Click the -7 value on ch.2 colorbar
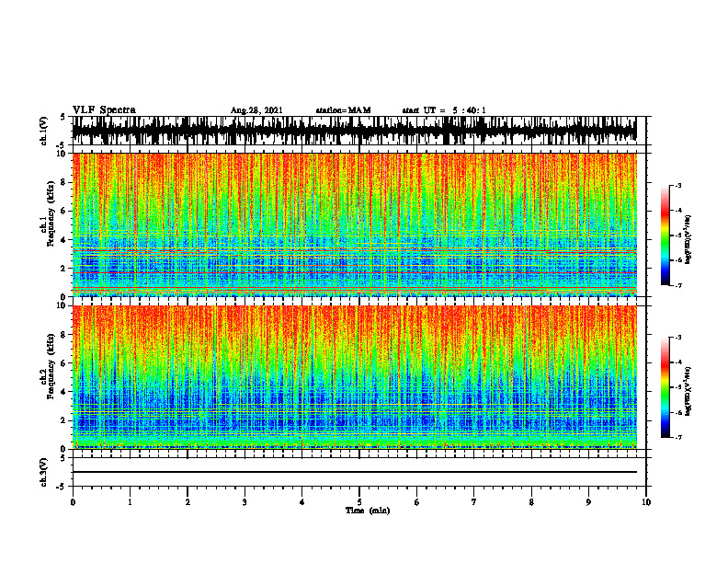Screen dimensions: 728x563 (677, 437)
